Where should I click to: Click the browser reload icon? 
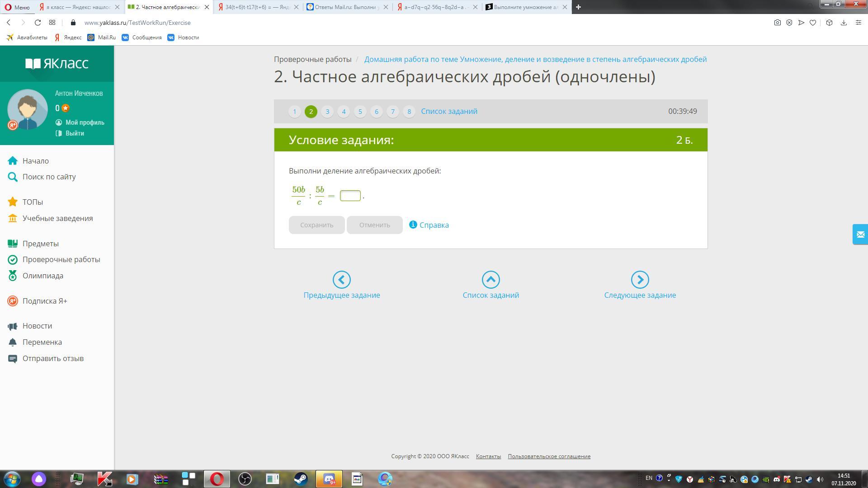pos(38,23)
